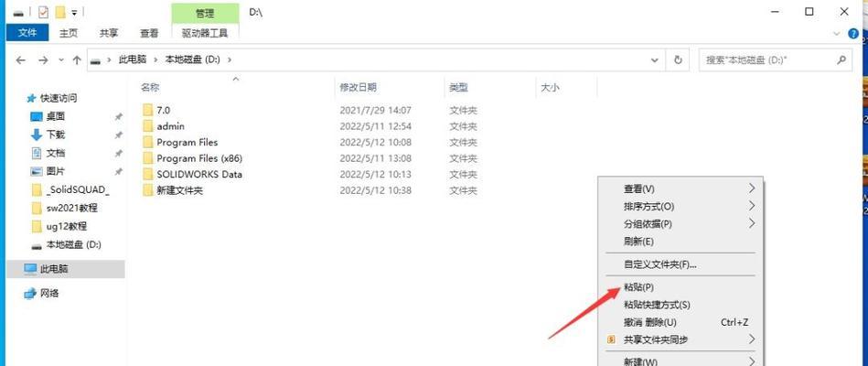Open the 文件 menu tab
This screenshot has width=868, height=366.
tap(27, 33)
